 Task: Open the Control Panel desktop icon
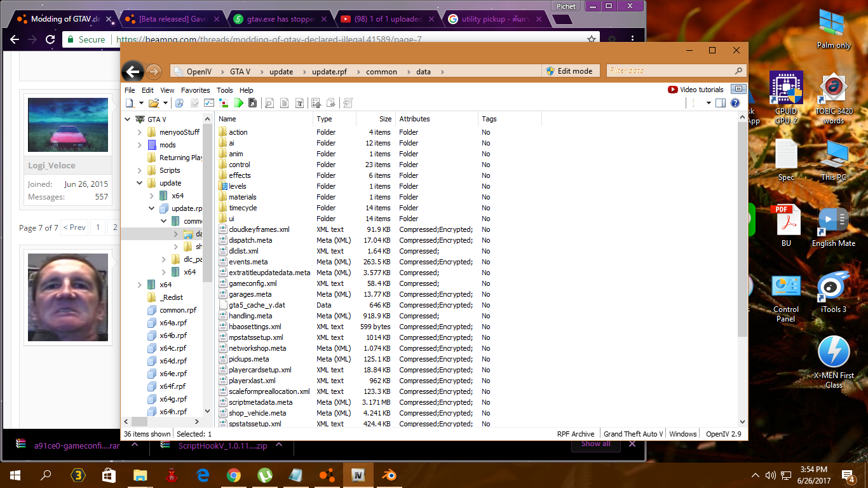[x=786, y=298]
